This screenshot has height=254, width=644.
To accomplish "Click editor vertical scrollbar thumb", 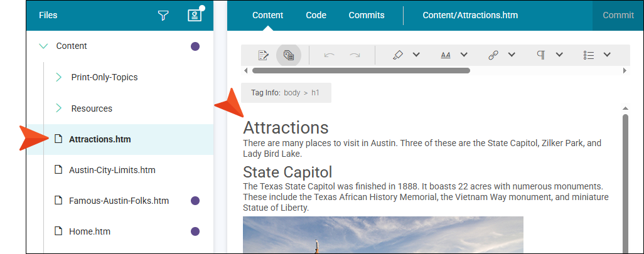I will coord(625,184).
